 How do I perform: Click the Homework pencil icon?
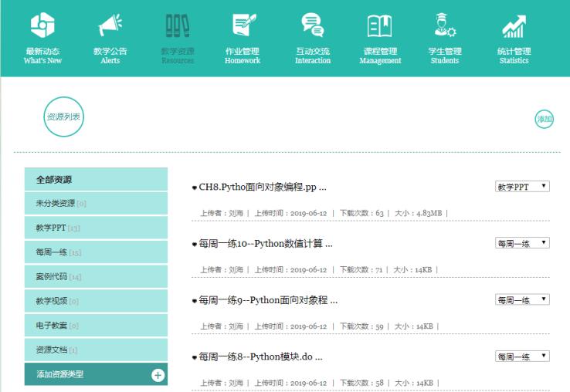pos(243,26)
